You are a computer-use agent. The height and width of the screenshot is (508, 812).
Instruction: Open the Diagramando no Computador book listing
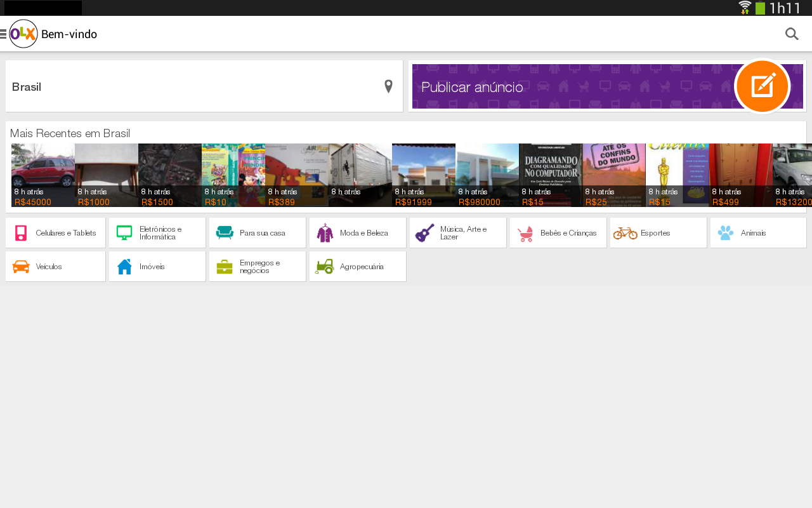pos(551,175)
